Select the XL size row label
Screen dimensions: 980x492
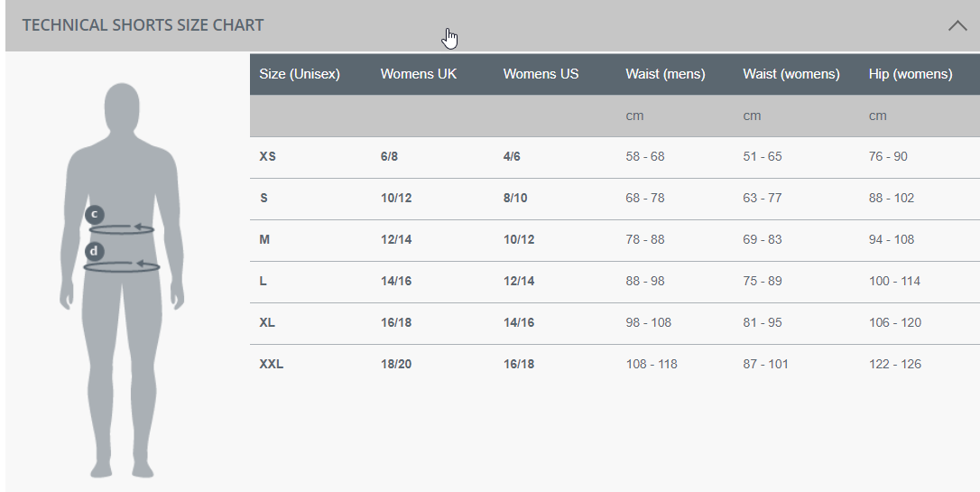pyautogui.click(x=268, y=323)
